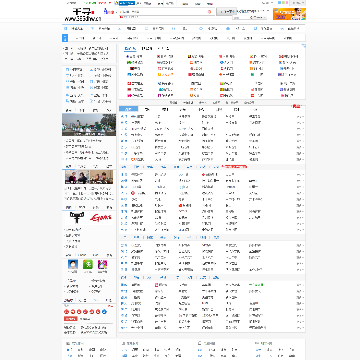Image resolution: width=360 pixels, height=360 pixels.
Task: Select the first underlined tab in famous sites panel
Action: 130,49
